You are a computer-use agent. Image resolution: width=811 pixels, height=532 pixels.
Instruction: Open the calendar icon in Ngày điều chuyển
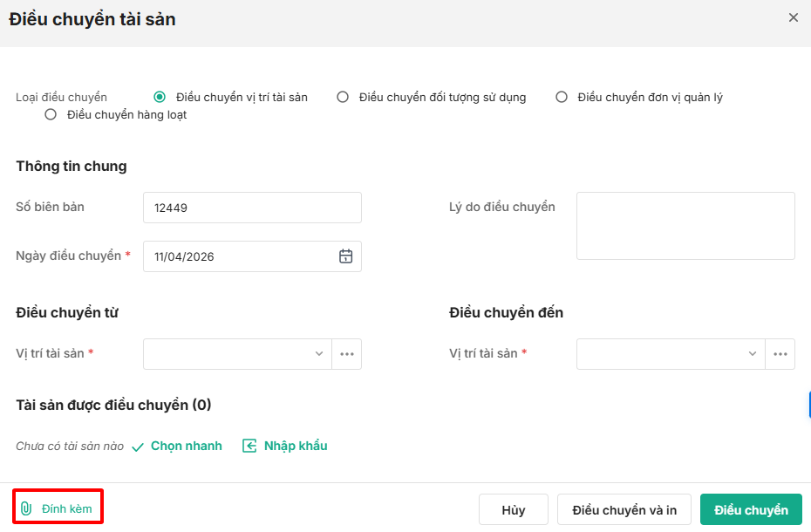click(345, 256)
